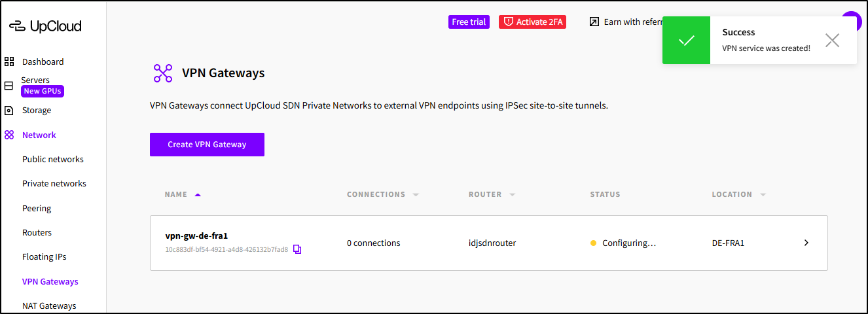Sort by Router column arrow
Viewport: 868px width, 314px height.
point(513,195)
